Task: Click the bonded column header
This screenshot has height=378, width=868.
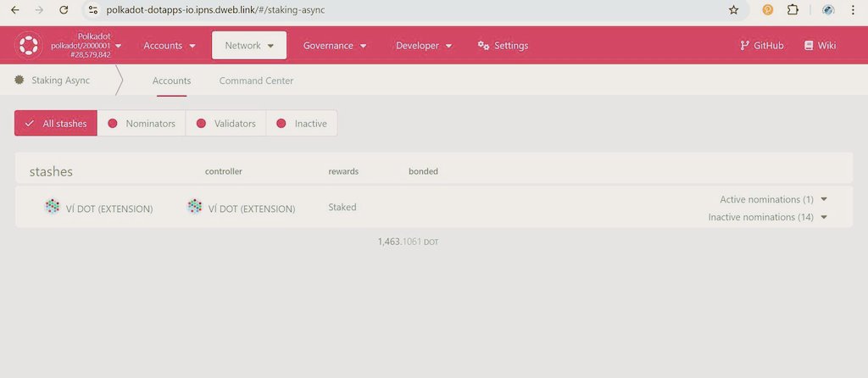Action: [x=423, y=171]
